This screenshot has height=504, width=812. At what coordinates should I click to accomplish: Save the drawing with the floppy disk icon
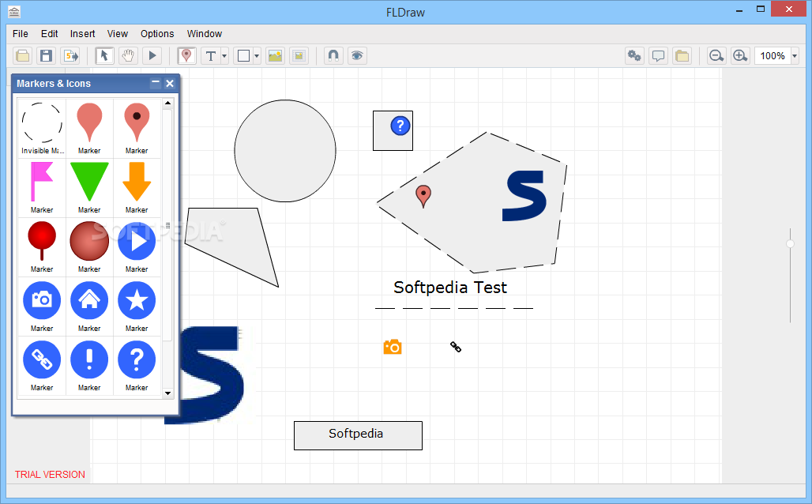47,55
